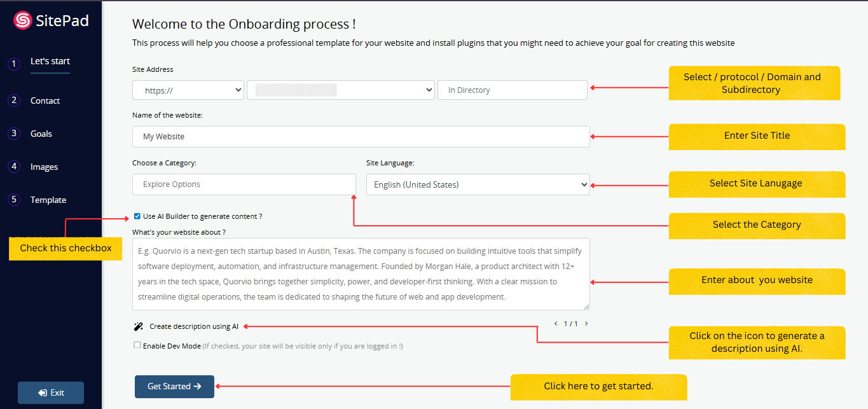Switch to the Template step

click(48, 200)
